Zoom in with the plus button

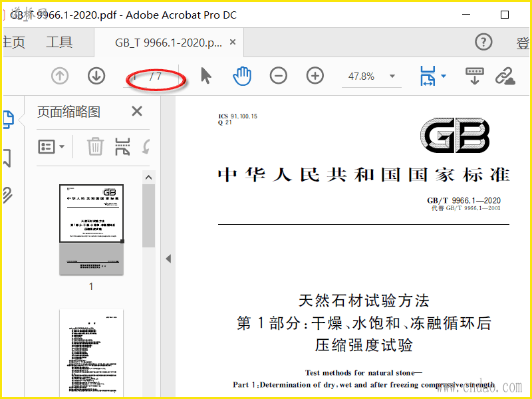pyautogui.click(x=315, y=76)
